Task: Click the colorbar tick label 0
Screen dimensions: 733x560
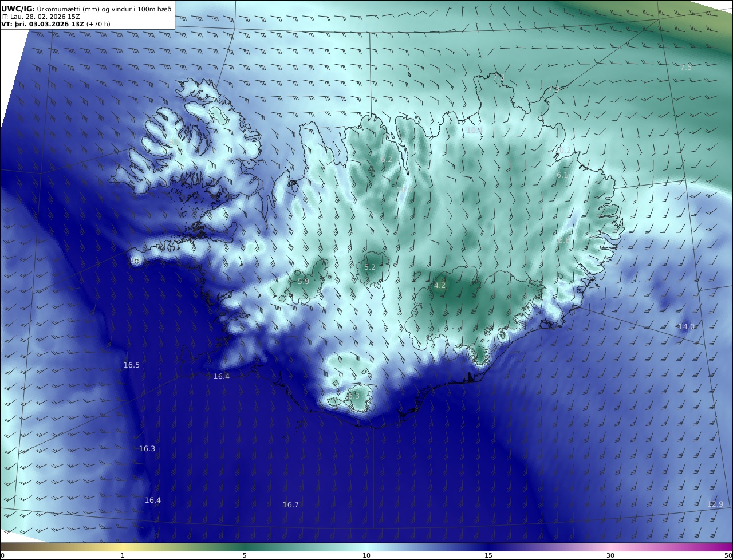Action: pos(2,555)
